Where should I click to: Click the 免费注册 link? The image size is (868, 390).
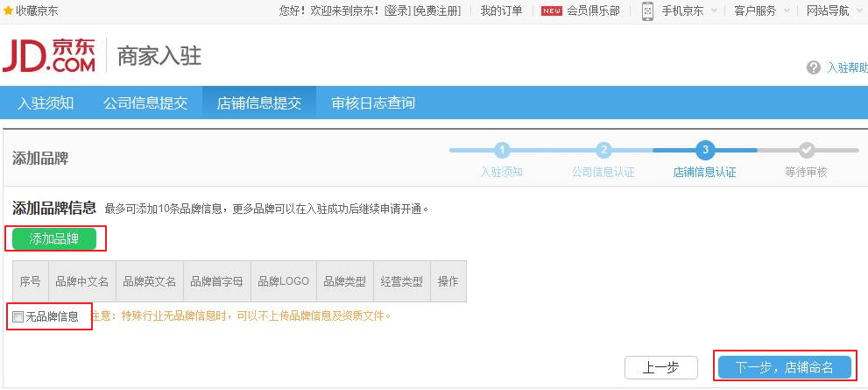[437, 11]
